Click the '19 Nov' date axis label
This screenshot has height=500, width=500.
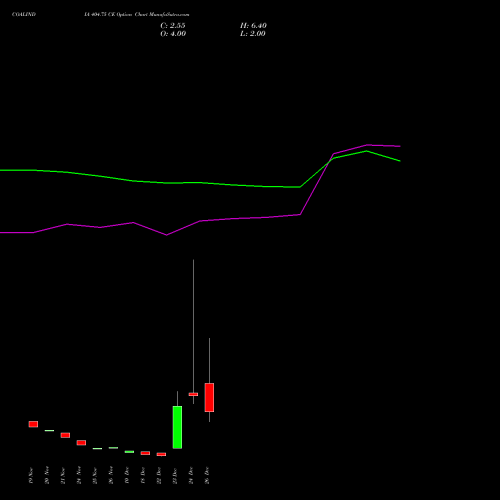pos(31,475)
